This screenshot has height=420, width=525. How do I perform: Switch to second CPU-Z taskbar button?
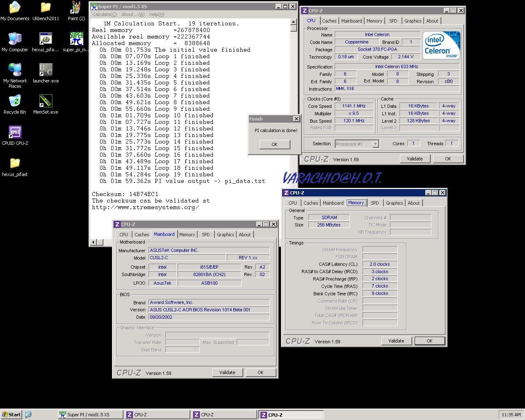click(x=224, y=415)
